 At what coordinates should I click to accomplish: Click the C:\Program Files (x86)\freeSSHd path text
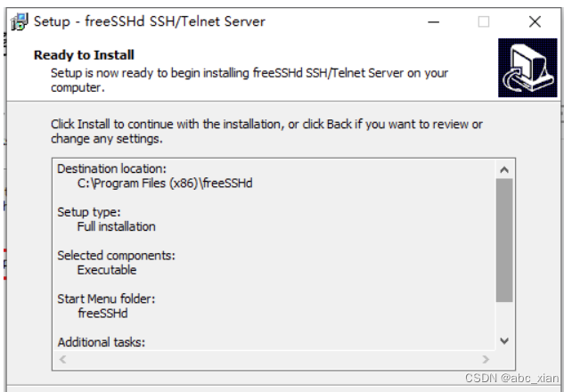166,184
